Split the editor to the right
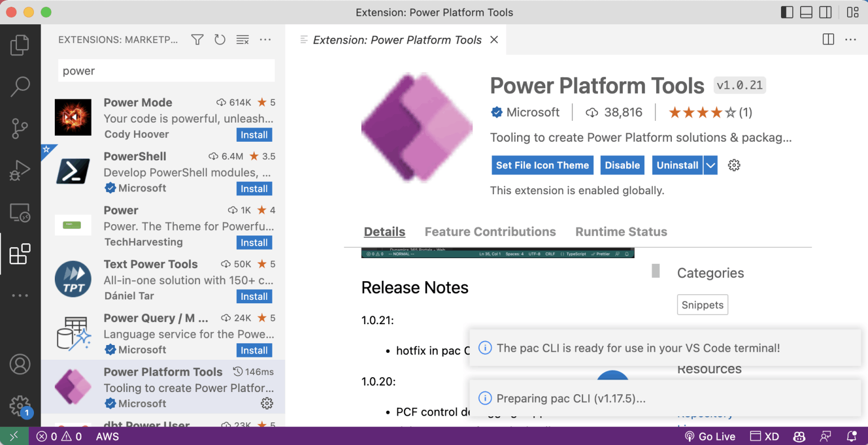This screenshot has height=445, width=868. point(828,40)
